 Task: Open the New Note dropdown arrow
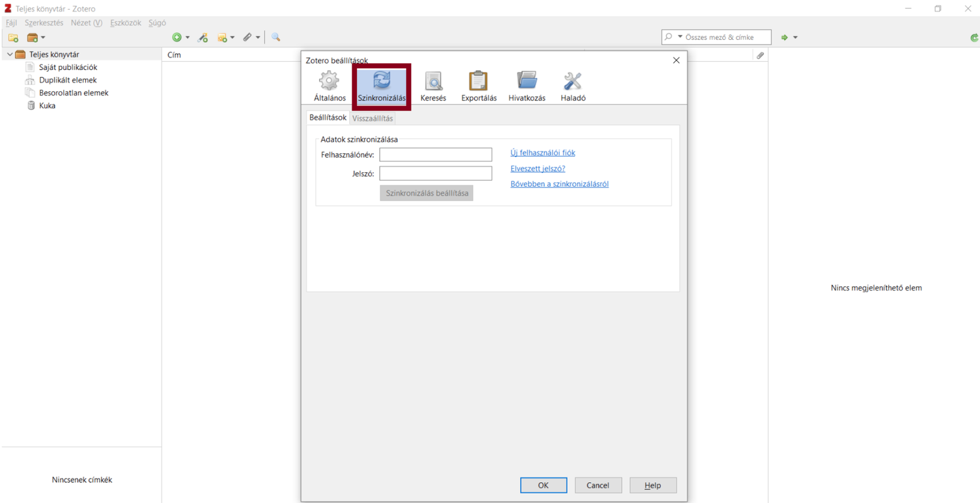click(x=232, y=37)
